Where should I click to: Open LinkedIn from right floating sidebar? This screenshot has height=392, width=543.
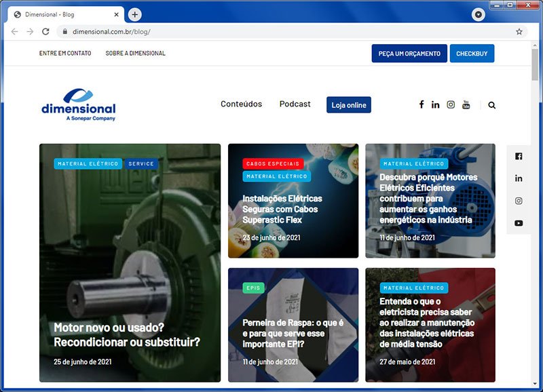(x=519, y=178)
